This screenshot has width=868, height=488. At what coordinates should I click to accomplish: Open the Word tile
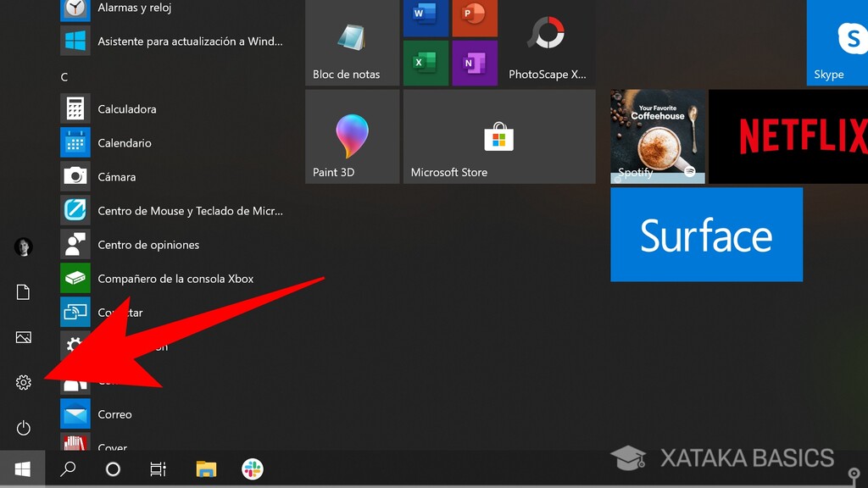tap(425, 18)
